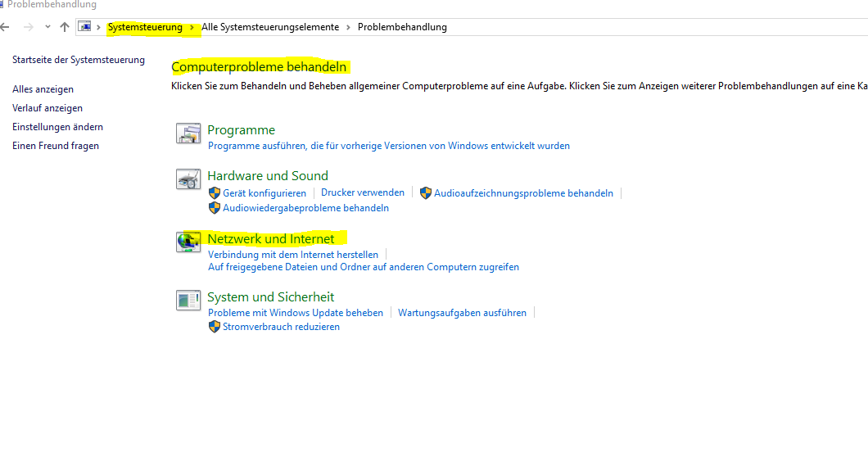Screen dimensions: 868x457
Task: Click Drucker verwenden link
Action: [x=363, y=192]
